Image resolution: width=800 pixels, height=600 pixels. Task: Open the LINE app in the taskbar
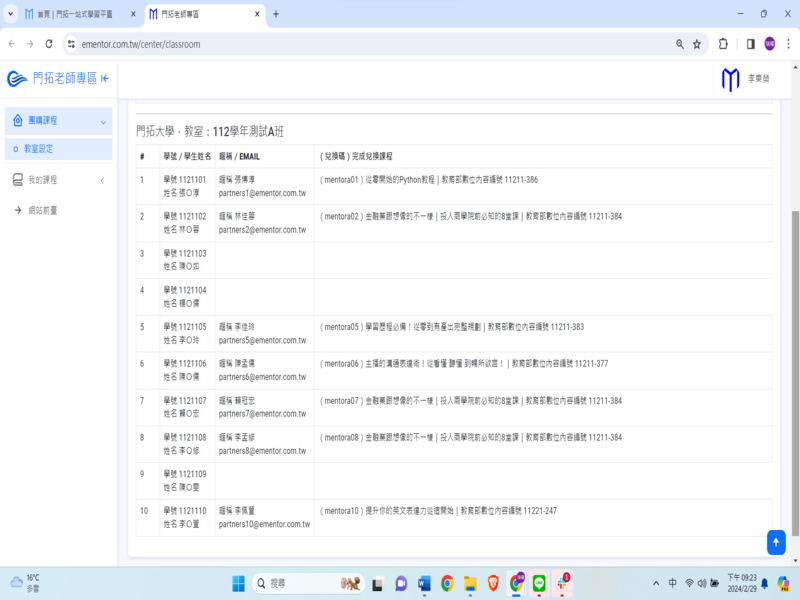pos(539,583)
